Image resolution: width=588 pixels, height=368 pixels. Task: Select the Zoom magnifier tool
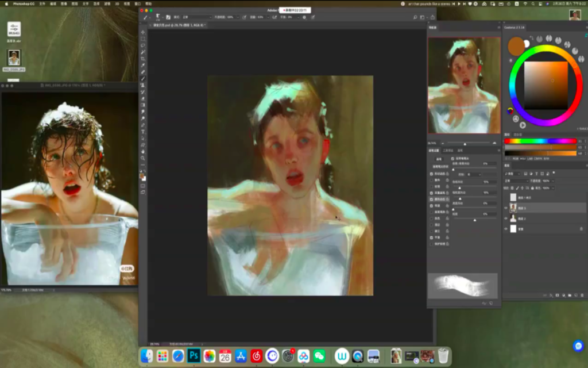(x=143, y=158)
